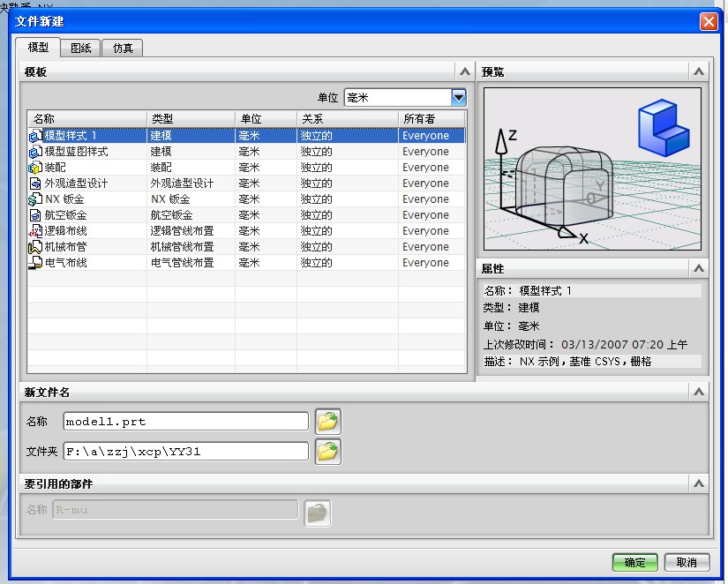This screenshot has height=584, width=728.
Task: Click the 上次修改时间 03/13/2007 property line
Action: (x=585, y=344)
